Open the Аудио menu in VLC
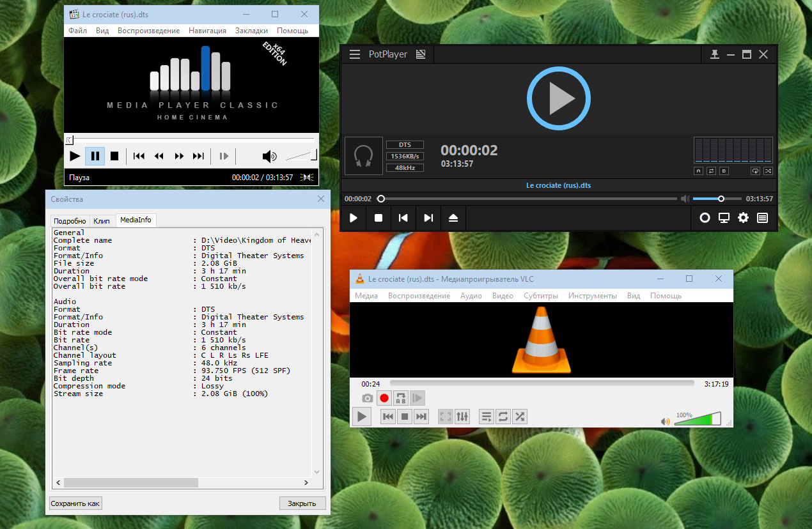This screenshot has height=529, width=812. tap(471, 296)
